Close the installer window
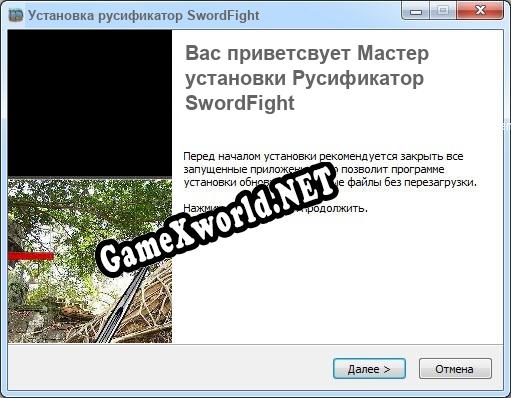Image resolution: width=511 pixels, height=398 pixels. click(x=480, y=11)
